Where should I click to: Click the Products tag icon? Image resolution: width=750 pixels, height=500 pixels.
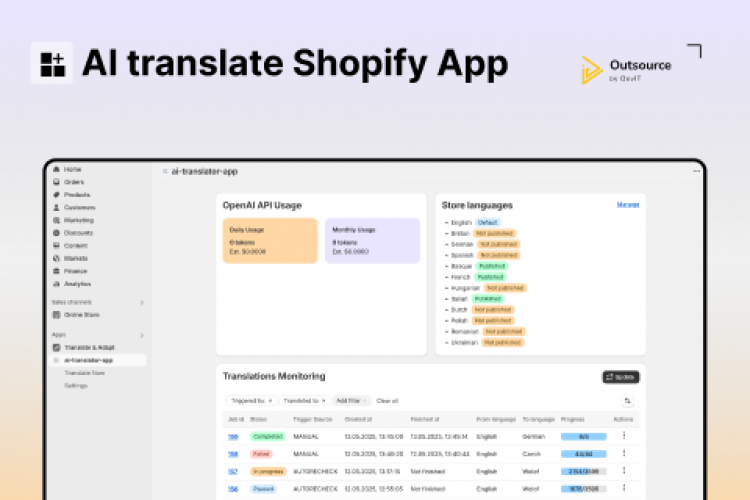point(56,195)
